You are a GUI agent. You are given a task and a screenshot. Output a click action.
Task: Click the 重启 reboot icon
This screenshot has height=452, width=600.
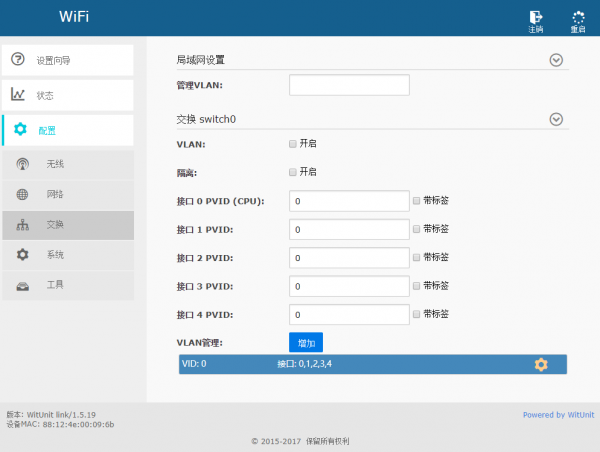pos(578,18)
